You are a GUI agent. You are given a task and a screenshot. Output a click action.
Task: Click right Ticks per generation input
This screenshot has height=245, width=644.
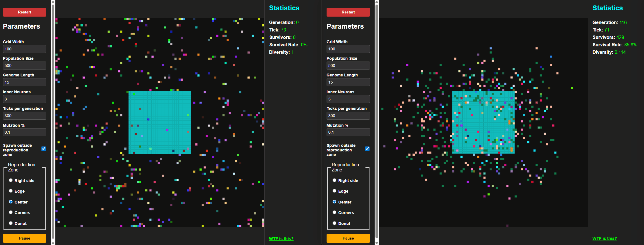click(x=348, y=116)
